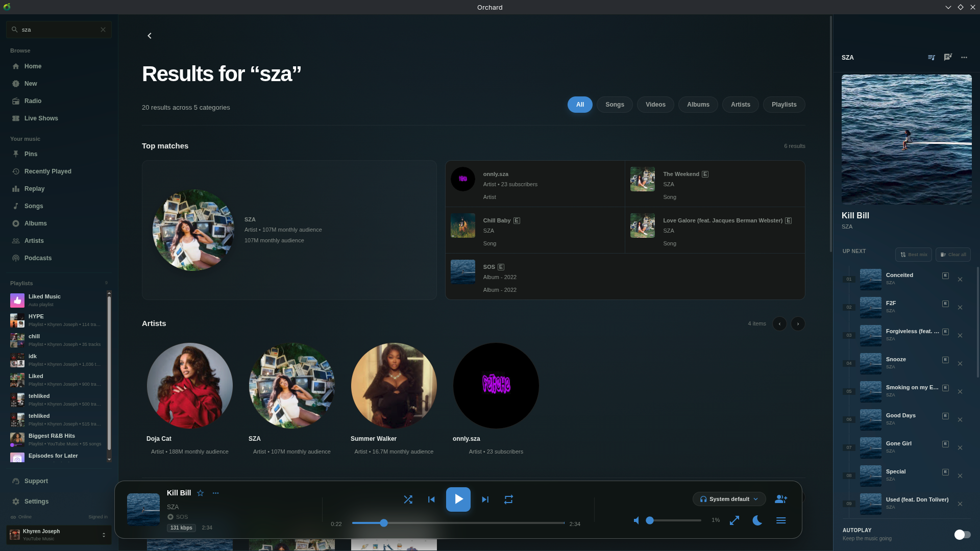Open the Summer Walker artist card
980x551 pixels.
(394, 399)
